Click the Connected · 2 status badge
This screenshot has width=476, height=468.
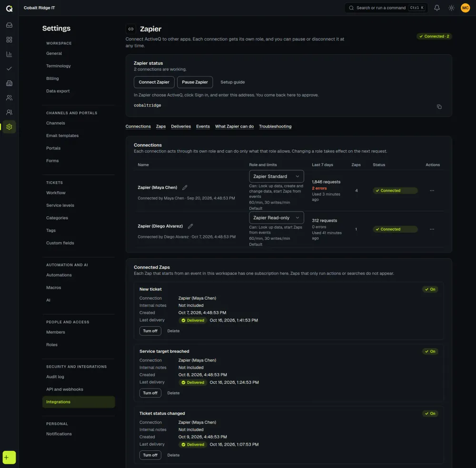[x=434, y=37]
